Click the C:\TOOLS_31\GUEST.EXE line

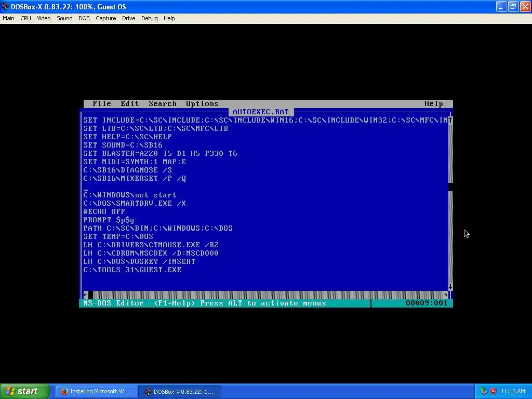(x=132, y=270)
